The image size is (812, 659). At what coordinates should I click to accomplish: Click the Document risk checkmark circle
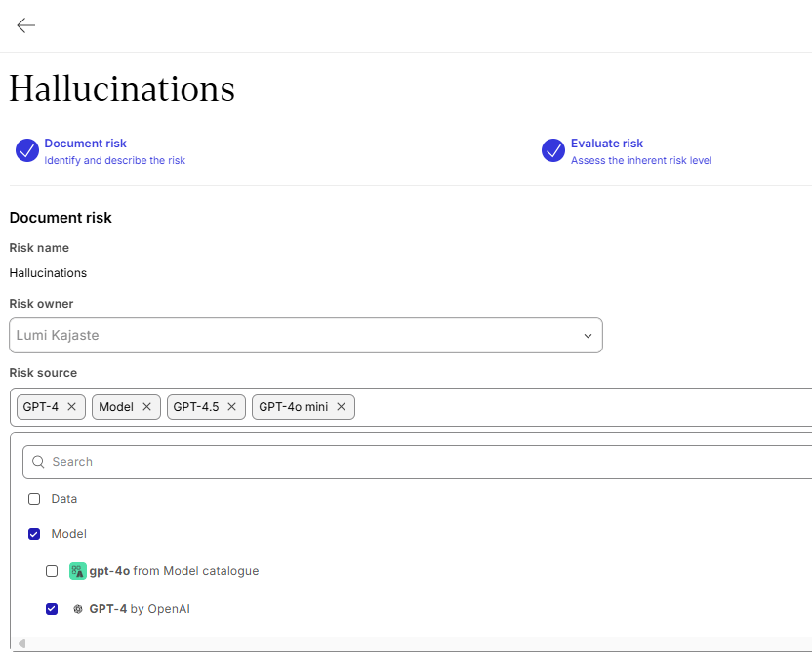(27, 150)
